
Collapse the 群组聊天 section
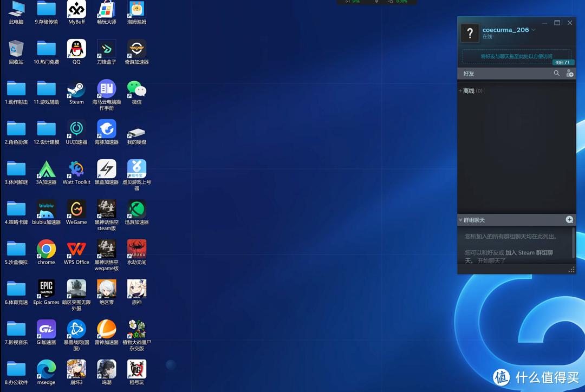pyautogui.click(x=460, y=220)
